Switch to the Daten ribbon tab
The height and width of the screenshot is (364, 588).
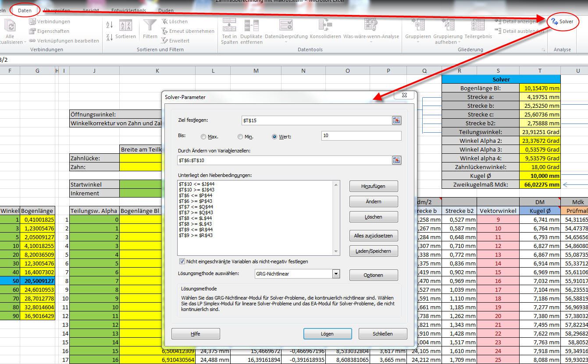tap(25, 11)
